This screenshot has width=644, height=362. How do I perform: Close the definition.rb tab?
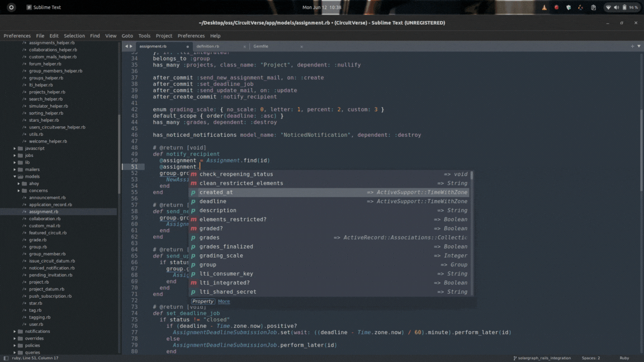(245, 46)
